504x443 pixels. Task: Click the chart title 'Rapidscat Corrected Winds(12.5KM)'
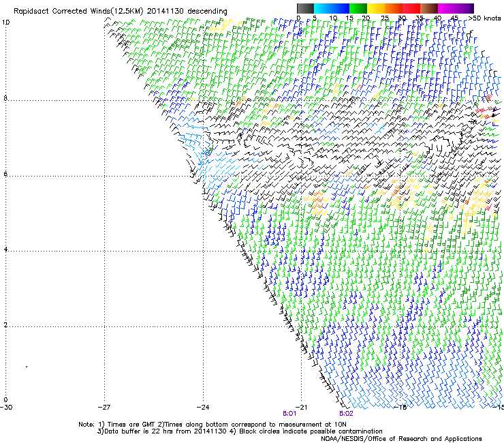[78, 12]
